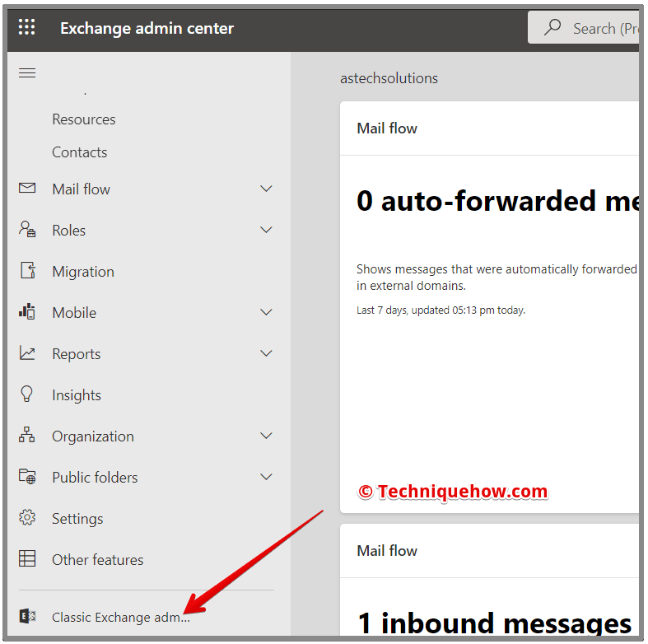This screenshot has height=644, width=648.
Task: Click the Roles person icon
Action: click(27, 229)
